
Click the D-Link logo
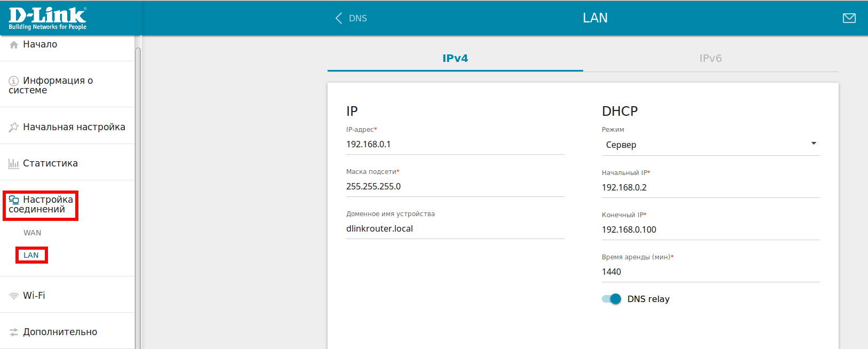(x=47, y=18)
